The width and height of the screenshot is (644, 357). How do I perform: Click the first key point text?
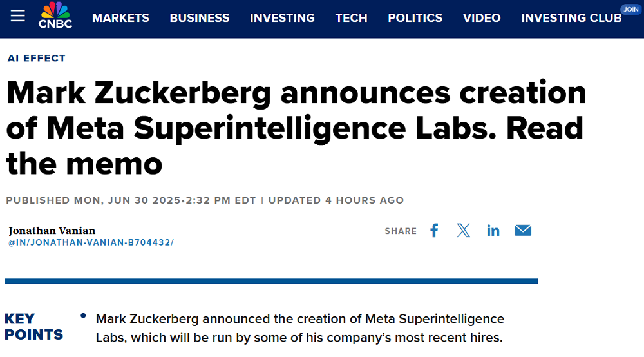[299, 328]
